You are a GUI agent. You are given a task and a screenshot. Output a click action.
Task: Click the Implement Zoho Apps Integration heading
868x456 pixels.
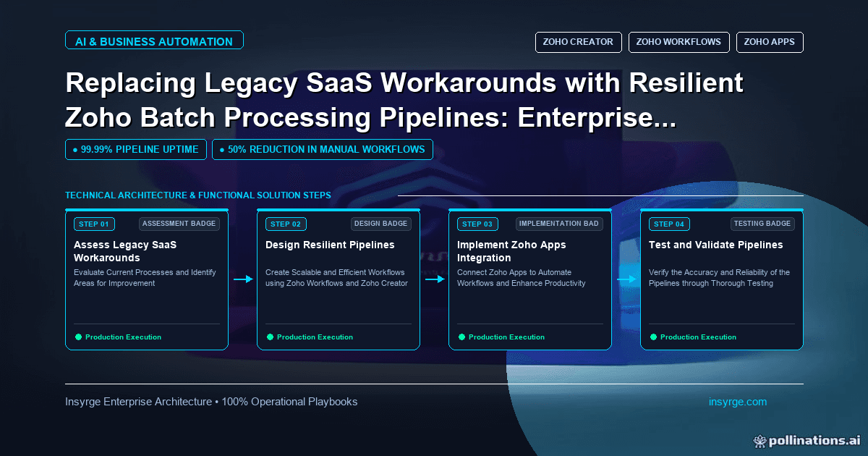(511, 251)
